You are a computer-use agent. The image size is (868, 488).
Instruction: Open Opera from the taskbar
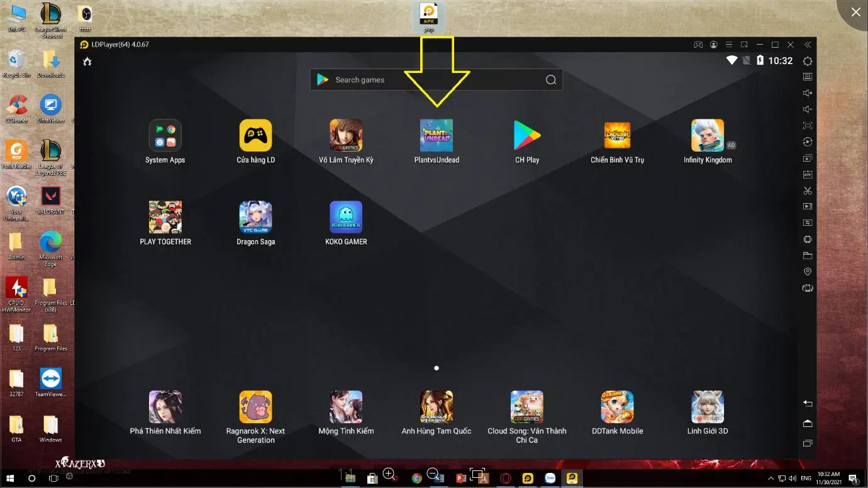(x=505, y=478)
